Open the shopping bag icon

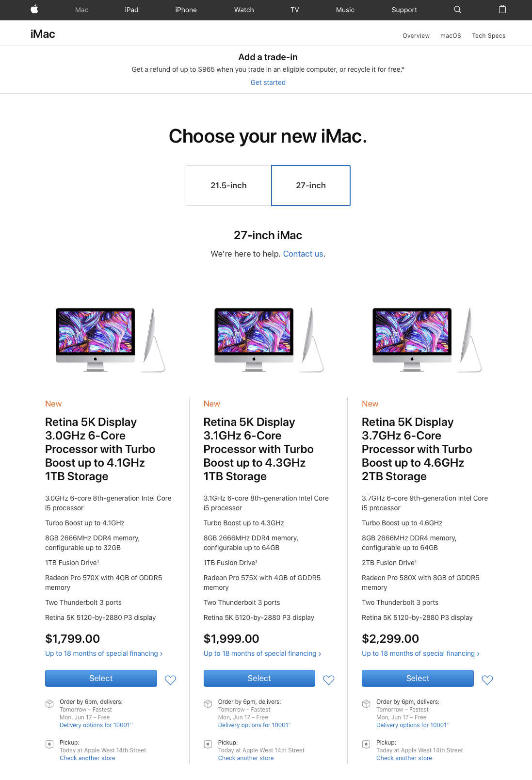click(502, 9)
